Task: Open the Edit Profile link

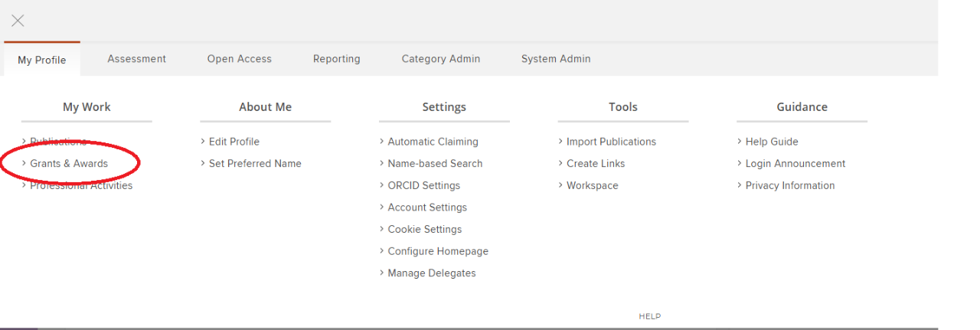Action: [234, 142]
